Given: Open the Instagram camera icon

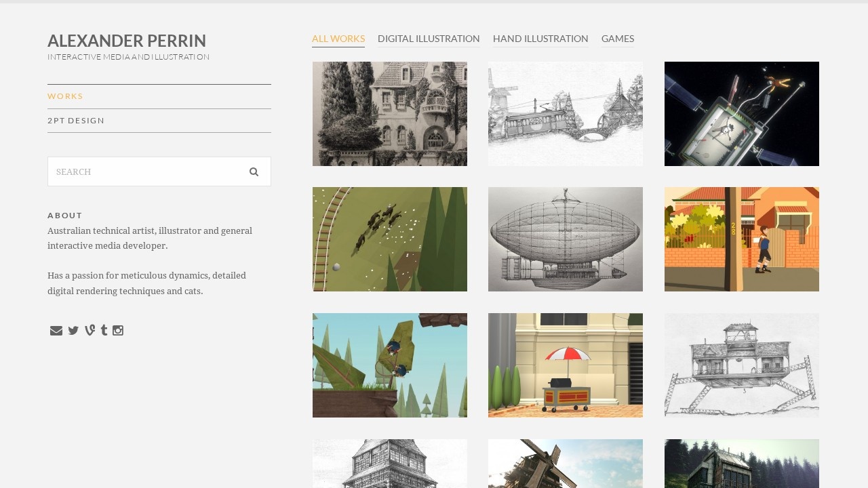Looking at the screenshot, I should coord(118,331).
